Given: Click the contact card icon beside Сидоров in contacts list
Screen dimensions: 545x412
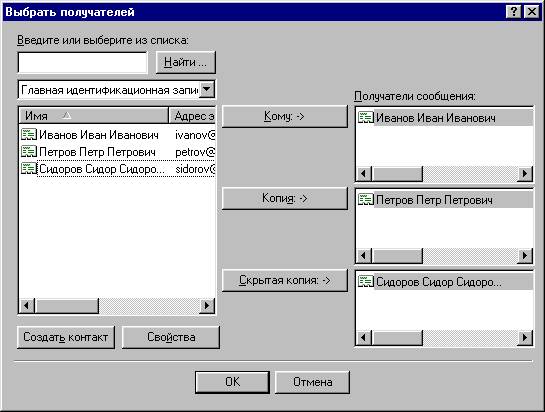Looking at the screenshot, I should [29, 169].
